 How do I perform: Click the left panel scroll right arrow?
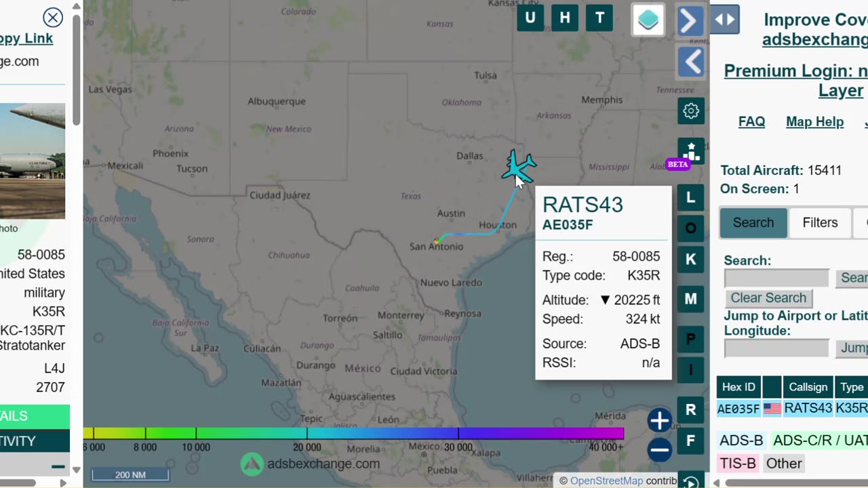[63, 483]
